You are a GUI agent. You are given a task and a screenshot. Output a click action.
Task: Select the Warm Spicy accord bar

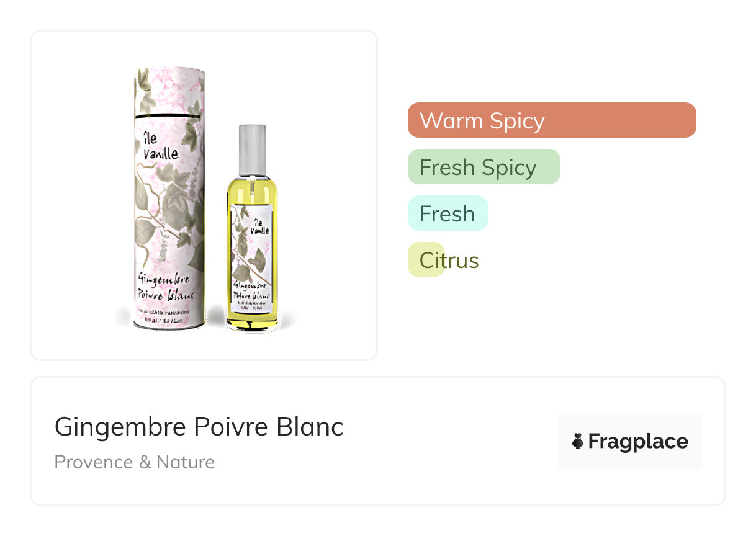pyautogui.click(x=551, y=120)
